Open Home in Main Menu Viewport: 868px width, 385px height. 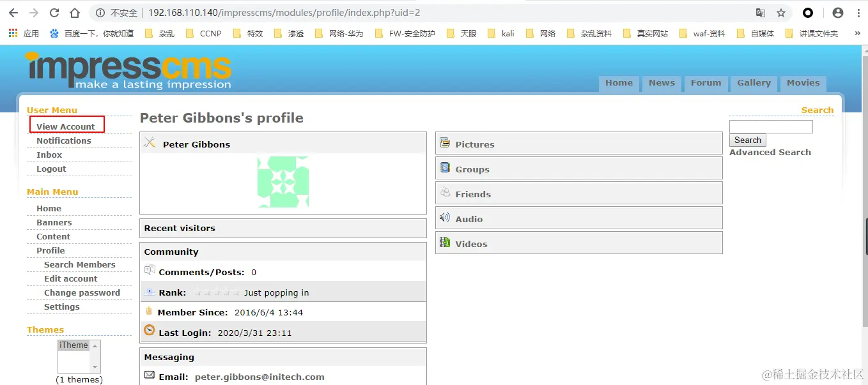[49, 208]
